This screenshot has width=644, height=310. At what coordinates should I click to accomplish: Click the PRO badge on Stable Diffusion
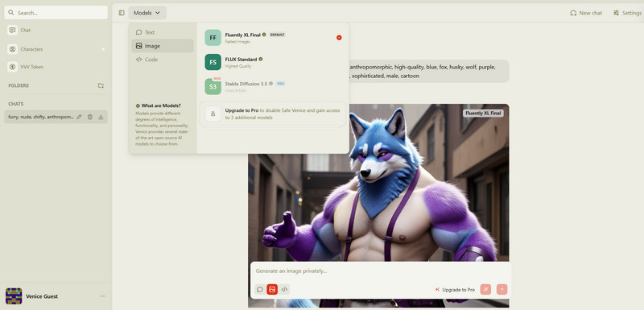280,84
